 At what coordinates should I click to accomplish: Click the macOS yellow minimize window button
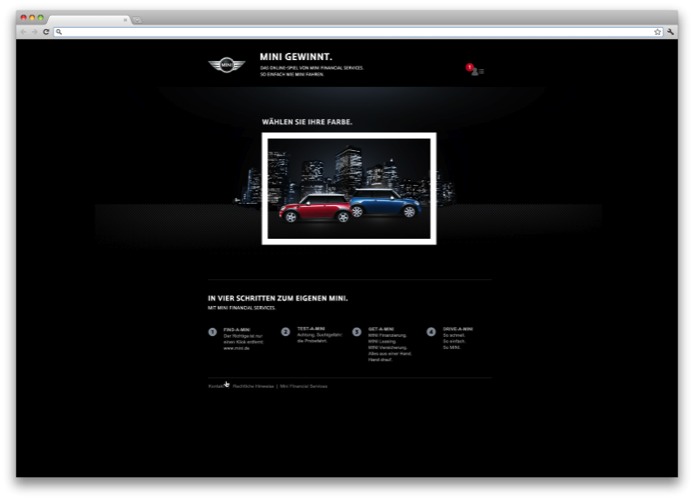pyautogui.click(x=32, y=18)
